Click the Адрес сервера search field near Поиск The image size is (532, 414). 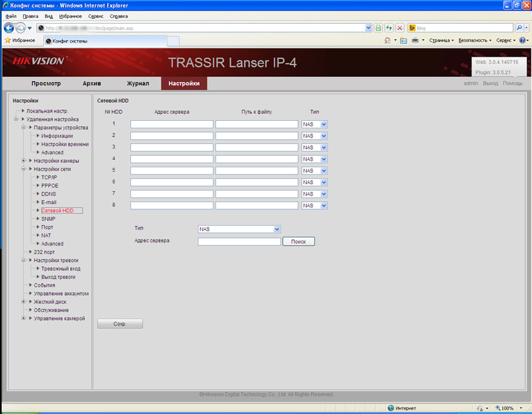(239, 242)
